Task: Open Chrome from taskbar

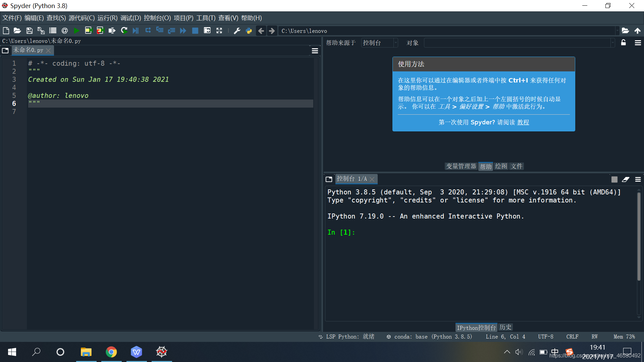Action: pyautogui.click(x=111, y=352)
